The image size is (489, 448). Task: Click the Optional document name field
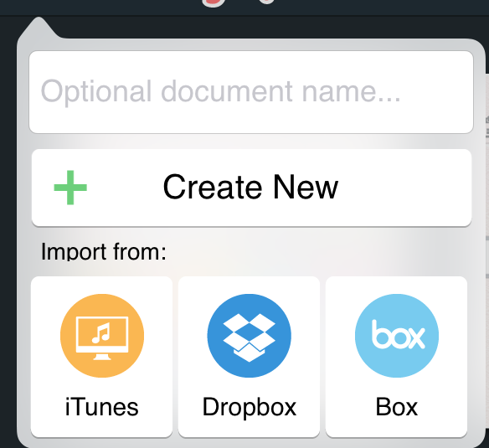pos(251,92)
